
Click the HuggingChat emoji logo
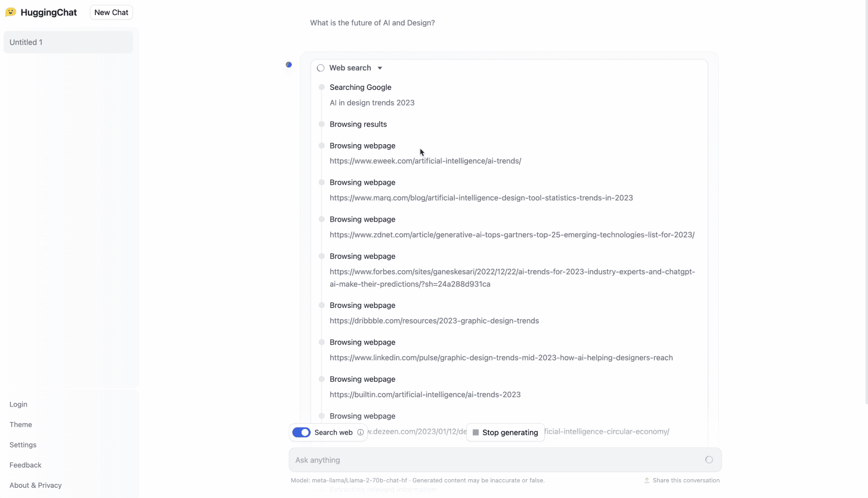coord(10,11)
